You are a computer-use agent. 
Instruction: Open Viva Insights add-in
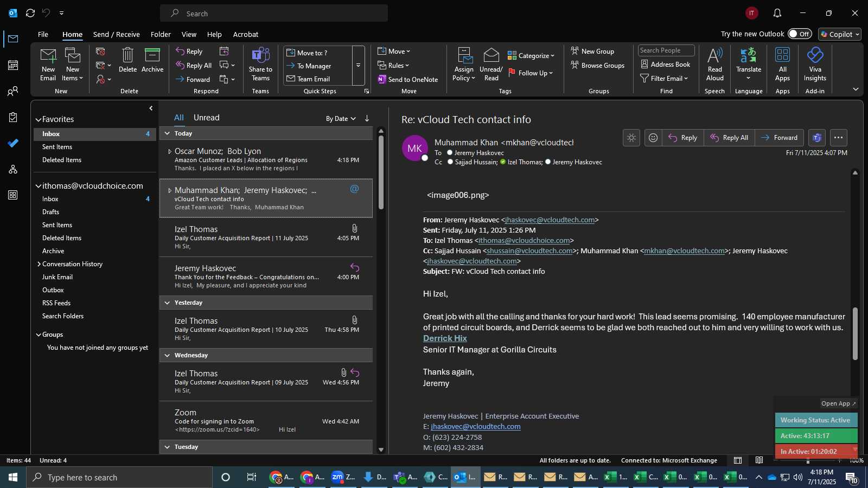(x=815, y=64)
